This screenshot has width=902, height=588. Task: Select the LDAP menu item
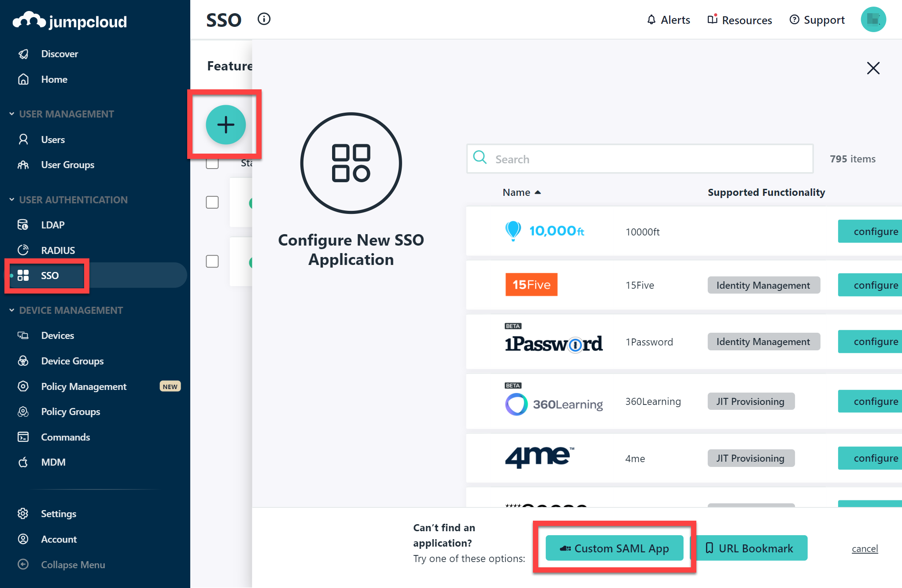[53, 225]
